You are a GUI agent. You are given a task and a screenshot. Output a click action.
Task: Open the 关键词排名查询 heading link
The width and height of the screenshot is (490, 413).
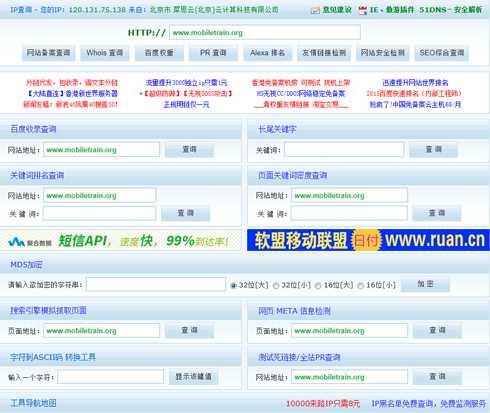[x=37, y=175]
